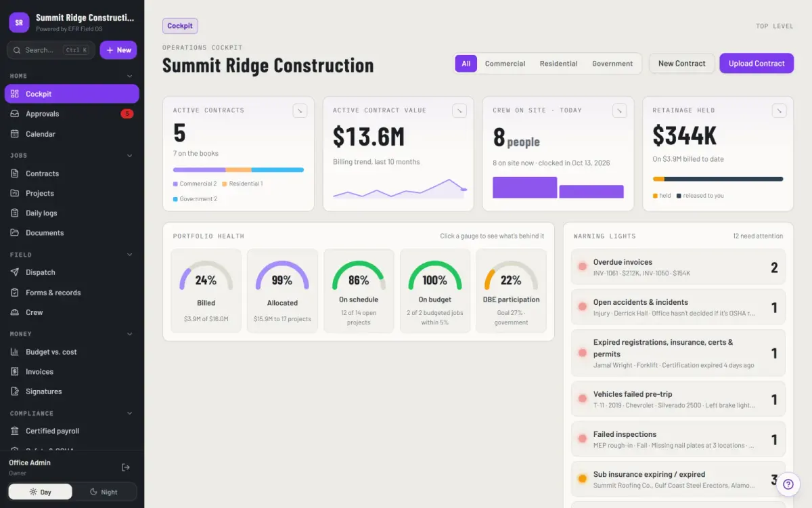Click the Forms & records clipboard icon
812x508 pixels.
[15, 293]
